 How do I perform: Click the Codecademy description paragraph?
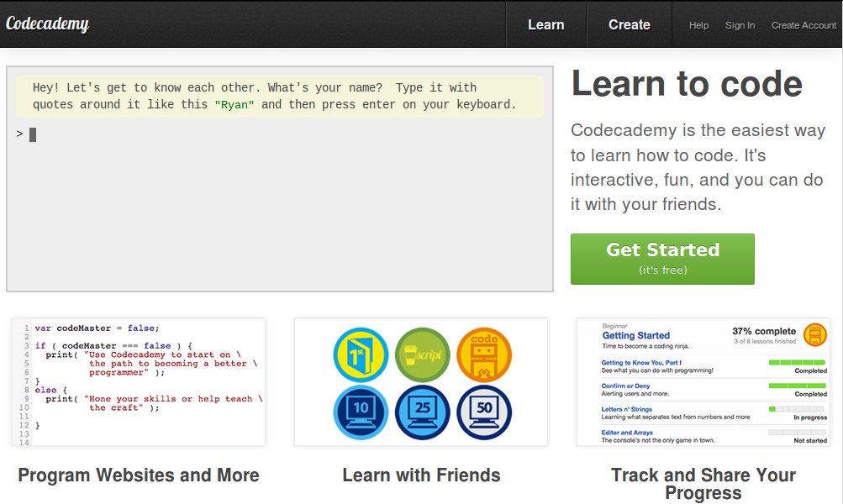point(698,167)
